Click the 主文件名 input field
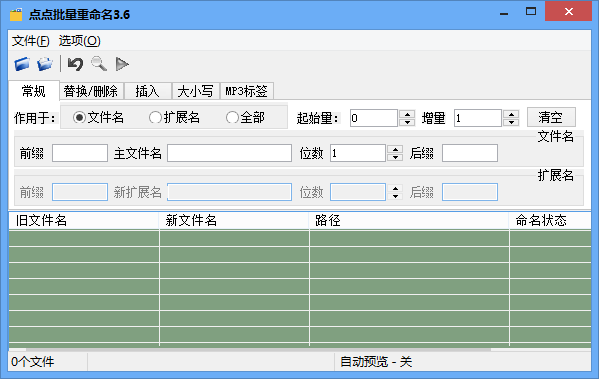This screenshot has width=599, height=379. coord(229,153)
